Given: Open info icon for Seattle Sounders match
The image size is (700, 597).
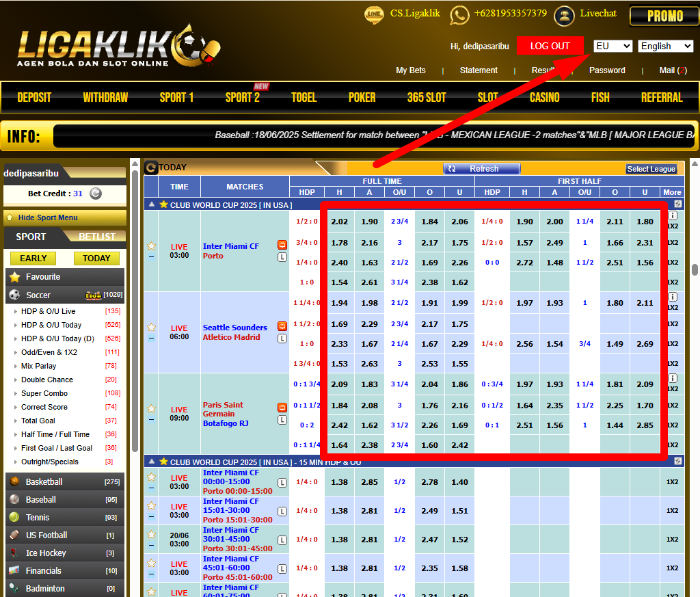Looking at the screenshot, I should tap(673, 297).
